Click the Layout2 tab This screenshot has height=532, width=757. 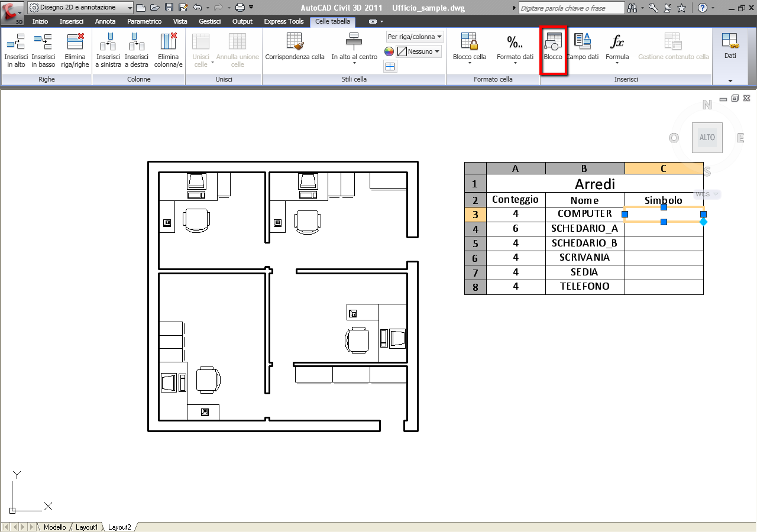[119, 527]
